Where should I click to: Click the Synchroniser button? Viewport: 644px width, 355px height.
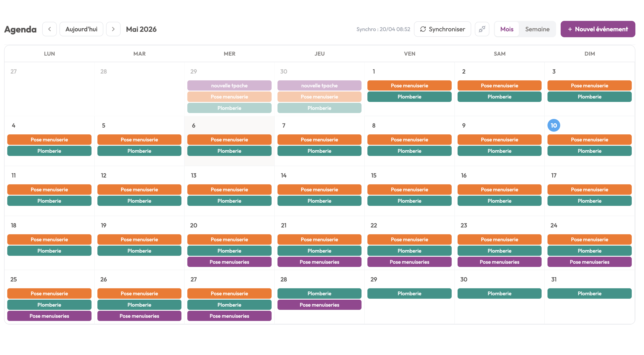click(x=442, y=29)
